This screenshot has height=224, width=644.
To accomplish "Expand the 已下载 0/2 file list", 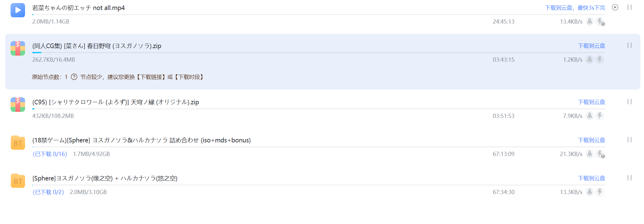I will click(48, 192).
